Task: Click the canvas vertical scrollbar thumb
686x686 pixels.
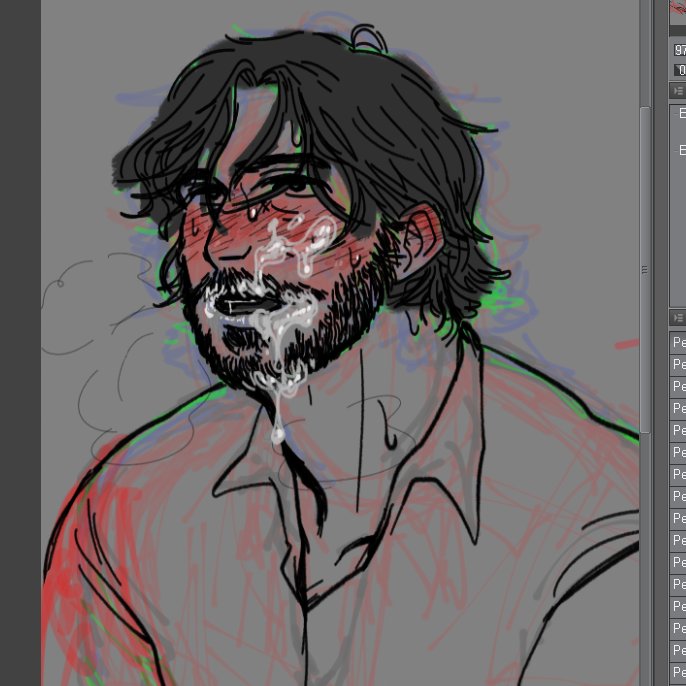Action: 645,200
